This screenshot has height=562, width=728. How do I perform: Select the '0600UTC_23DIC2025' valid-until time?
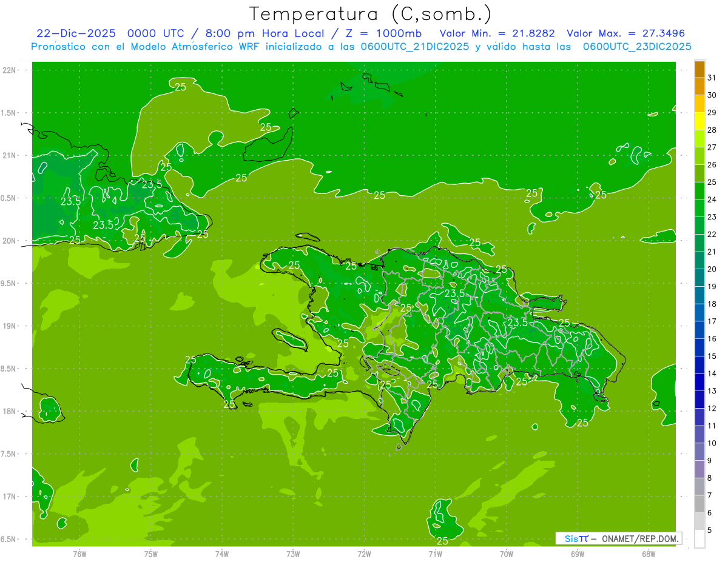pos(637,47)
